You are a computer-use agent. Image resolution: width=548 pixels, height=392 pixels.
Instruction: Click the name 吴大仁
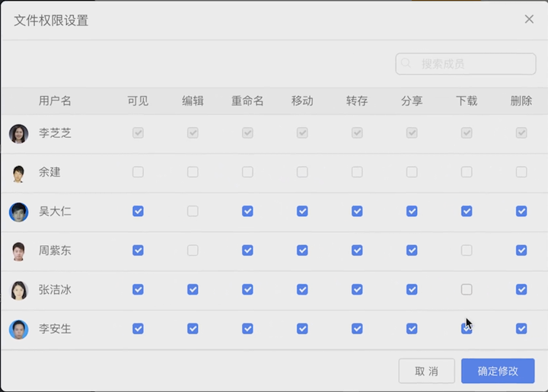(x=55, y=211)
